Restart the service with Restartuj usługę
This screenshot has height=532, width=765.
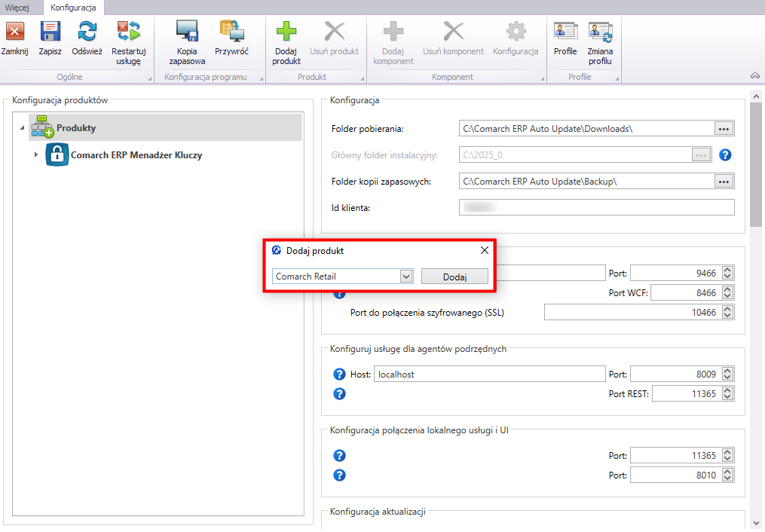point(128,32)
